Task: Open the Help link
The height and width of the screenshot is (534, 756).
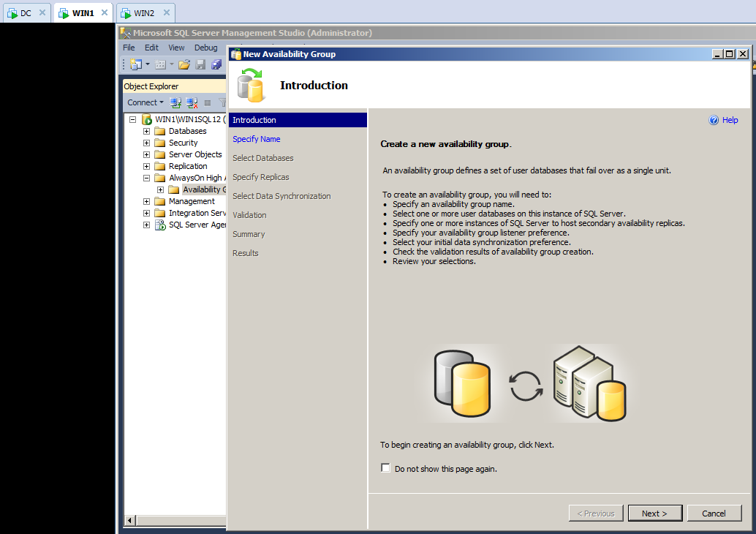Action: (730, 120)
